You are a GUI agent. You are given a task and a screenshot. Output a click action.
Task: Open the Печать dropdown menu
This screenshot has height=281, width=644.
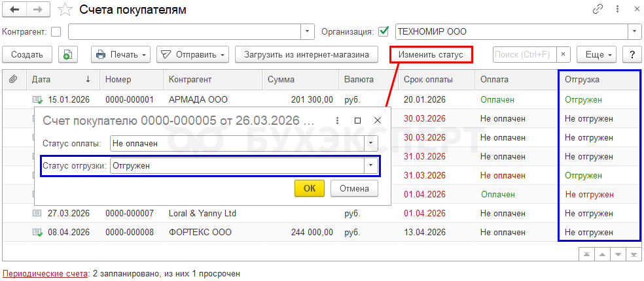(120, 54)
